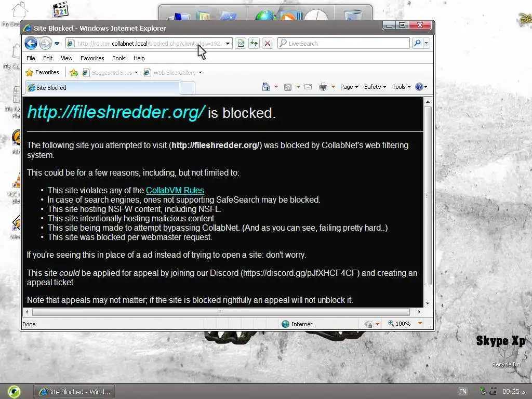Toggle the Compatibility View icon

coord(241,44)
